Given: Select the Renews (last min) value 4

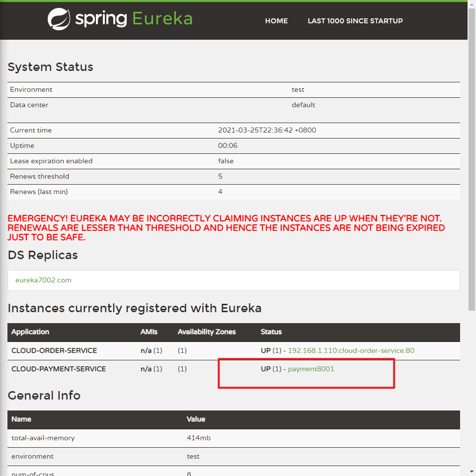Looking at the screenshot, I should 221,192.
